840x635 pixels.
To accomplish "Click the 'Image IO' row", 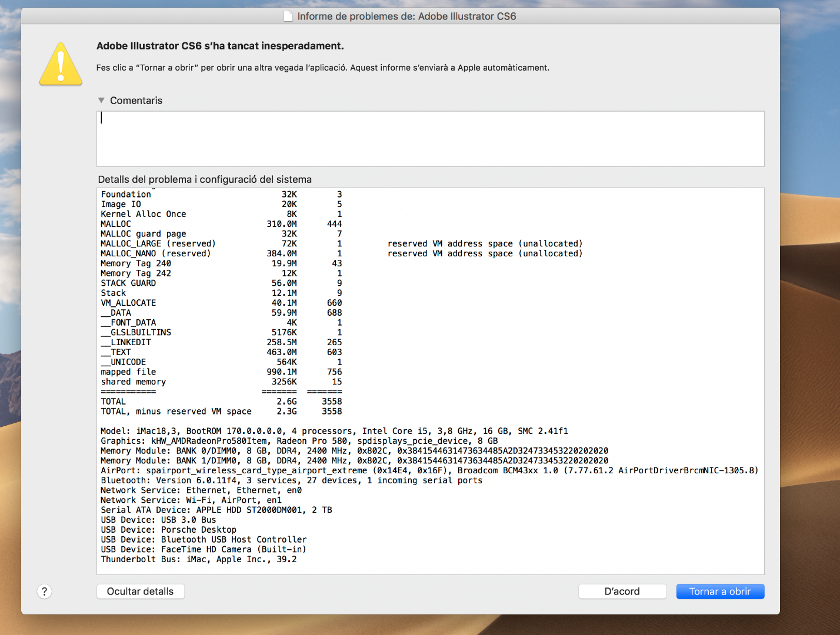I will point(221,205).
